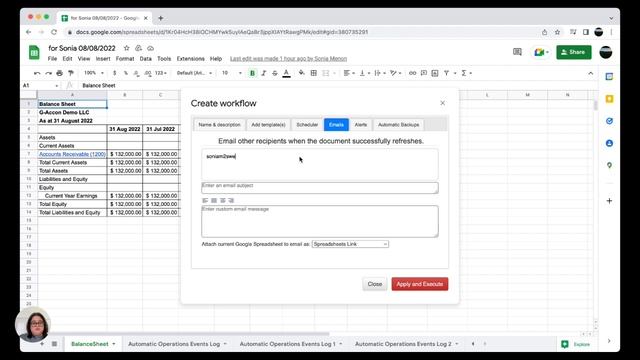This screenshot has height=360, width=640.
Task: Open Google Tasks side panel icon
Action: click(609, 121)
